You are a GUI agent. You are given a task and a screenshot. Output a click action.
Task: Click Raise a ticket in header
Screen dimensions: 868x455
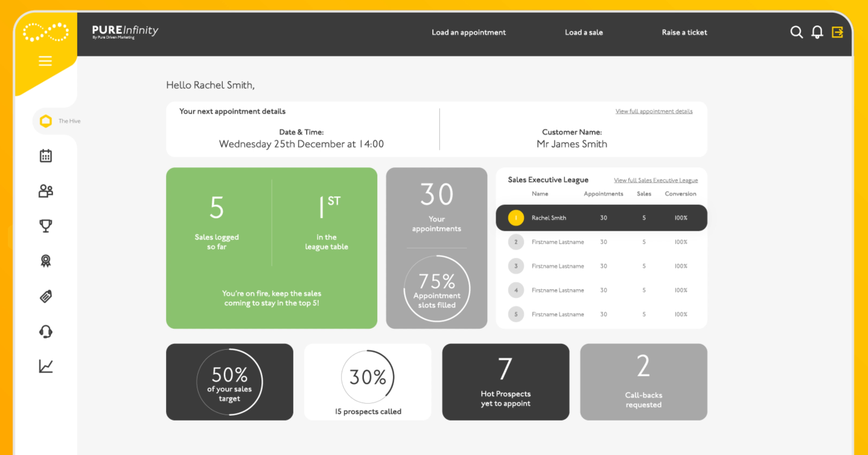coord(684,33)
